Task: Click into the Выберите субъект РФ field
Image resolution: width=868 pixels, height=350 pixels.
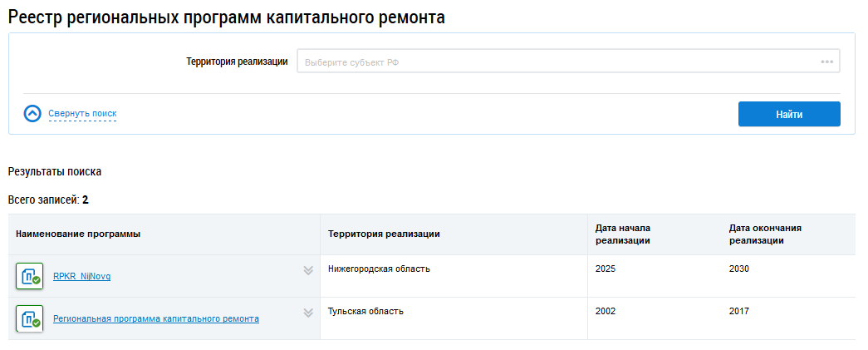Action: [557, 62]
